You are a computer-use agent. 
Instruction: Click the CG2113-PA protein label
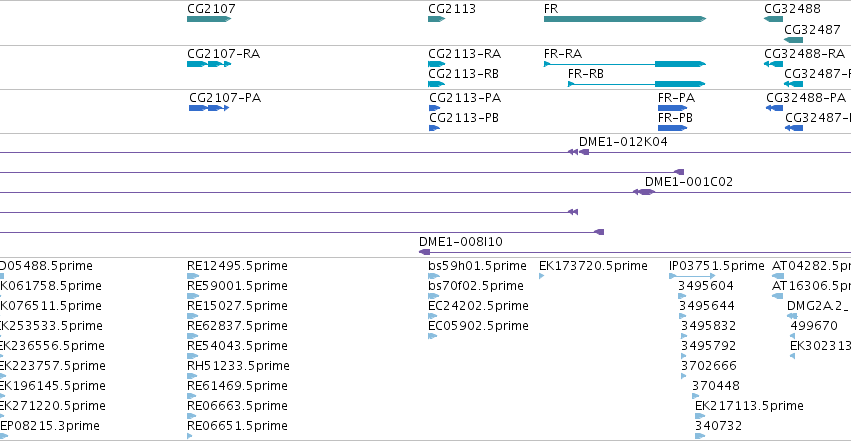465,98
